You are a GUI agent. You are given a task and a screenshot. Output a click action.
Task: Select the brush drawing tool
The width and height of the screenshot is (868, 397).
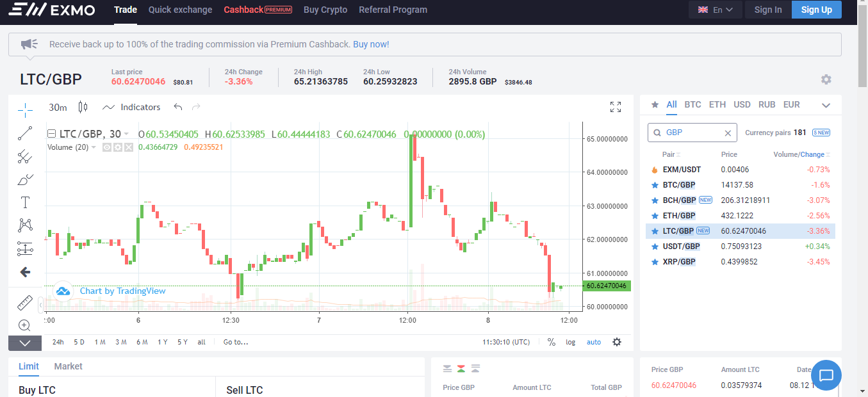tap(25, 179)
